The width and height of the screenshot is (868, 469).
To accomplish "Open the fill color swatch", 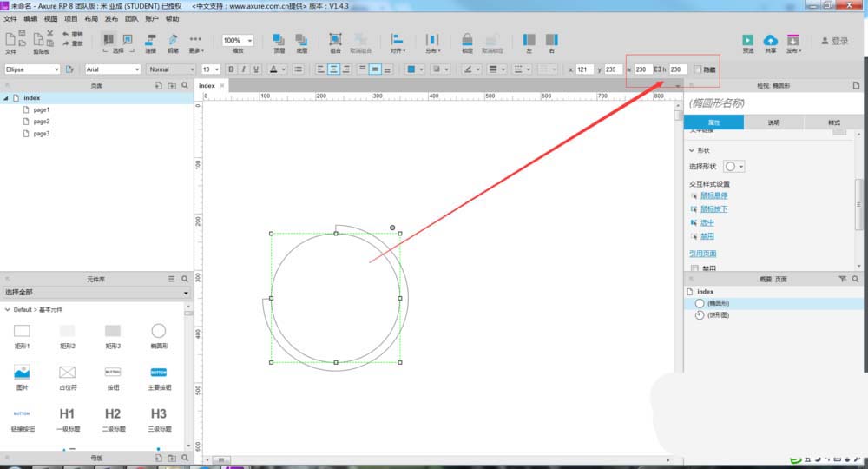I will [411, 69].
